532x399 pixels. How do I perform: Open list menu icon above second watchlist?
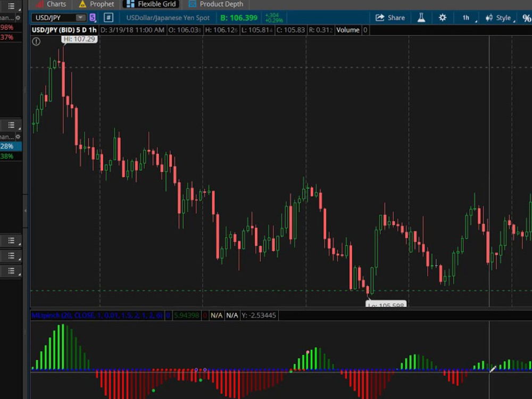[11, 125]
